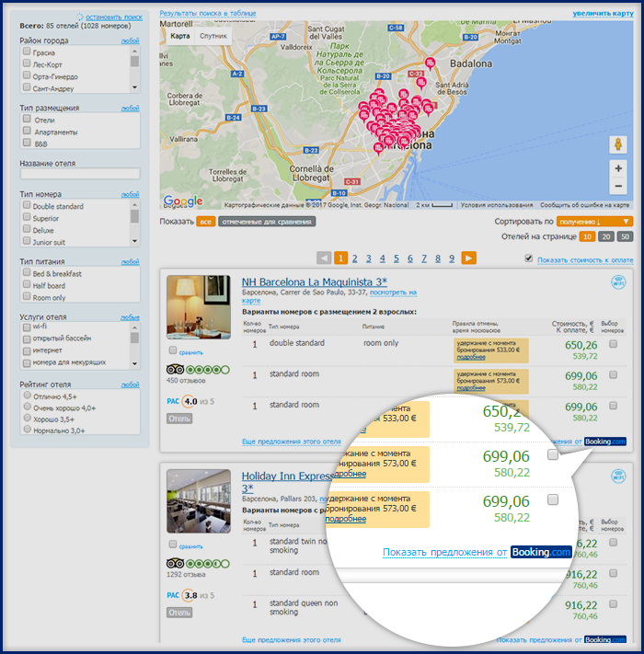Reset Тип питания filter with любой link
644x654 pixels.
(x=130, y=261)
